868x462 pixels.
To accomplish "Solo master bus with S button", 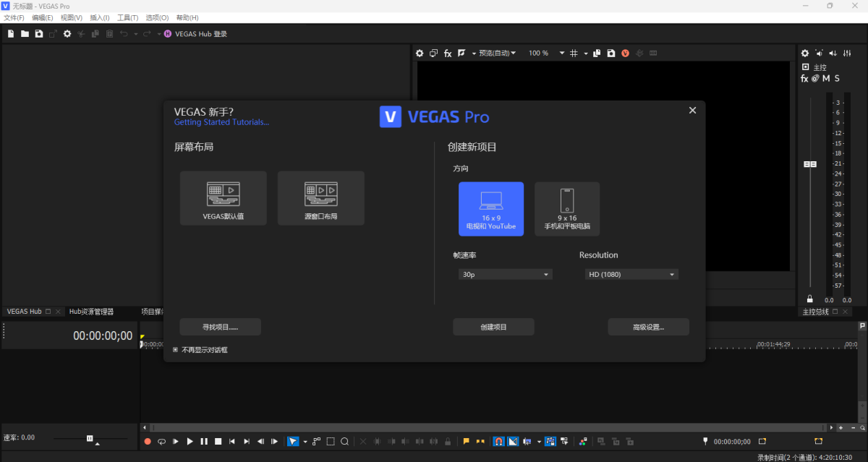I will coord(837,78).
